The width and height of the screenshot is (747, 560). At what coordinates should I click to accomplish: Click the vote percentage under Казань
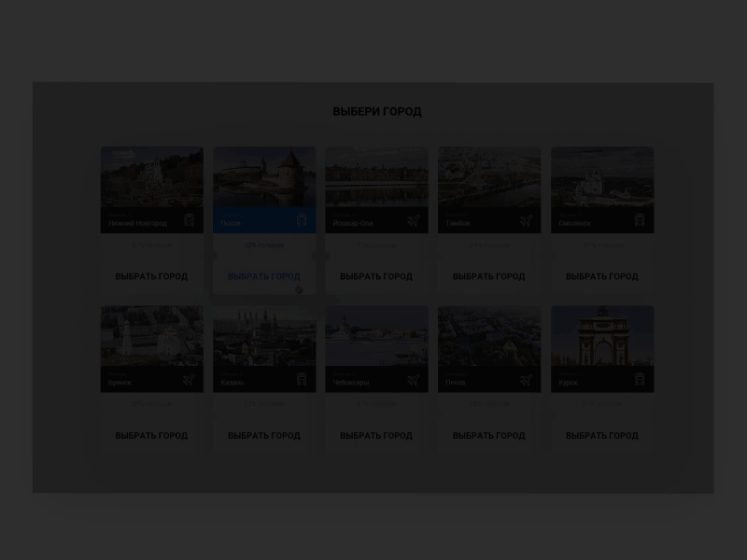click(x=264, y=404)
